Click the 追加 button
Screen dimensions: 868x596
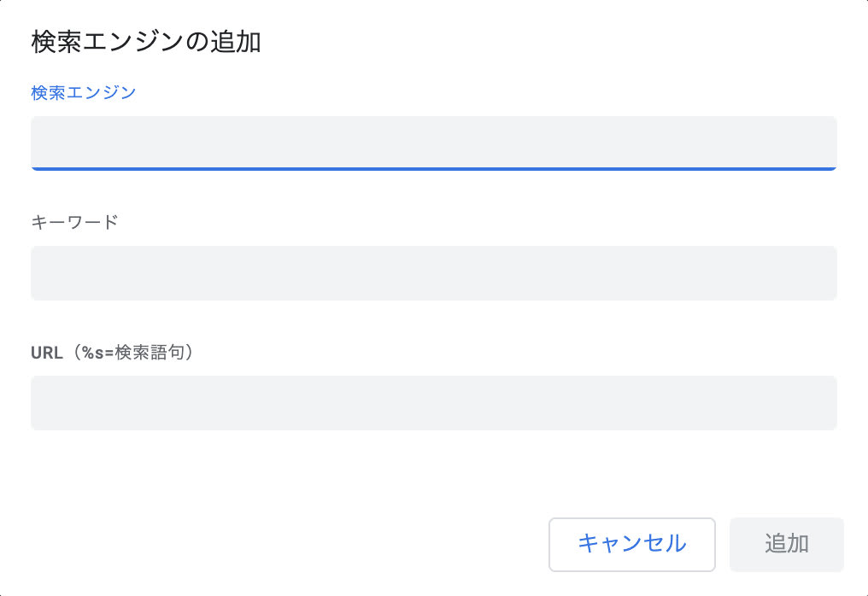786,544
